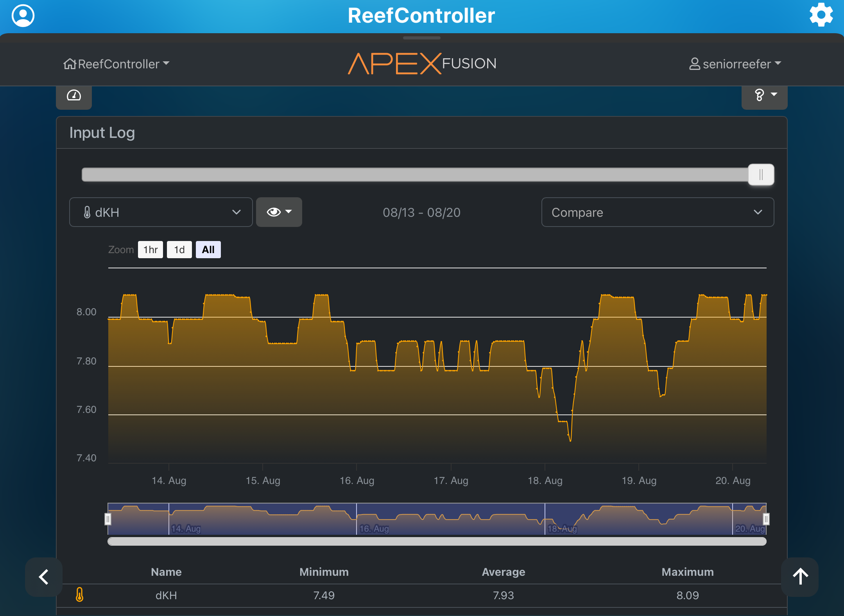
Task: Click the Minimum column header
Action: (x=324, y=572)
